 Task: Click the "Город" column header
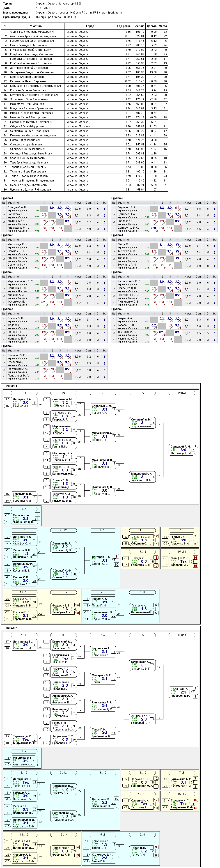[90, 26]
